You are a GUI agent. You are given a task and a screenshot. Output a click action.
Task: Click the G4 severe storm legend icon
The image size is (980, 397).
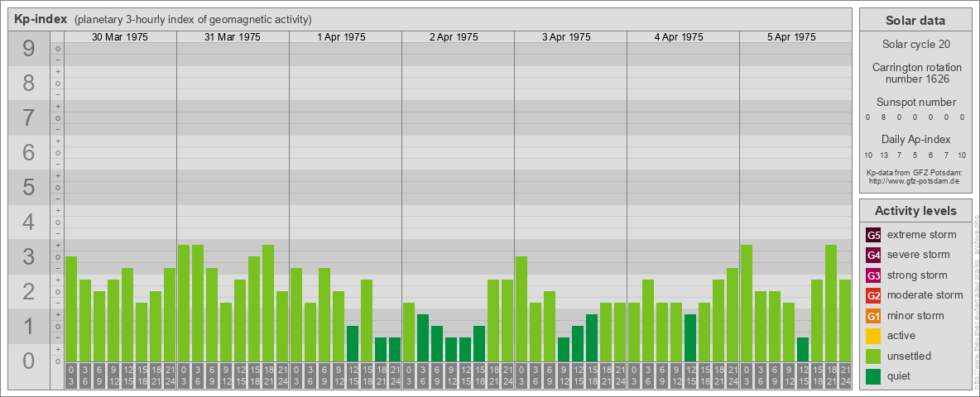coord(874,256)
